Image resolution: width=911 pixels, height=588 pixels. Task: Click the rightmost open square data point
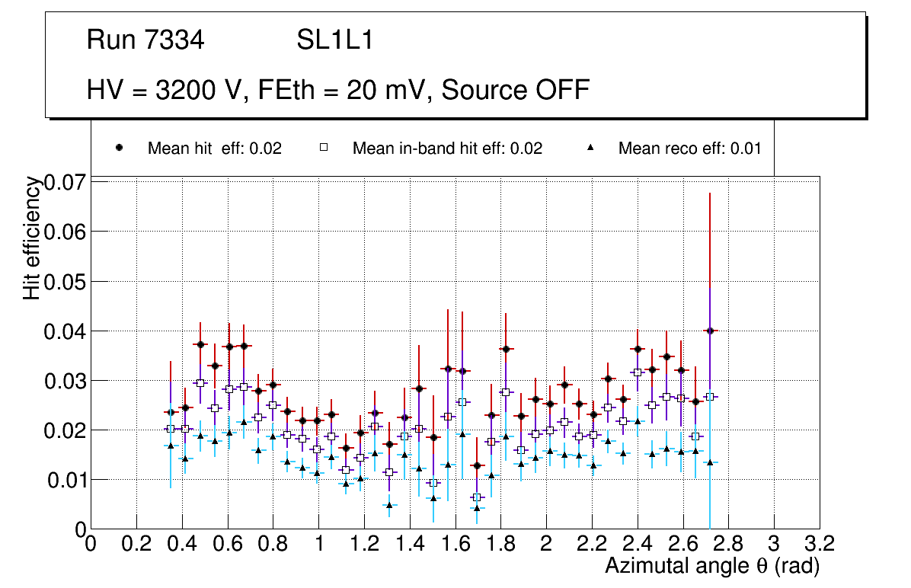click(710, 397)
